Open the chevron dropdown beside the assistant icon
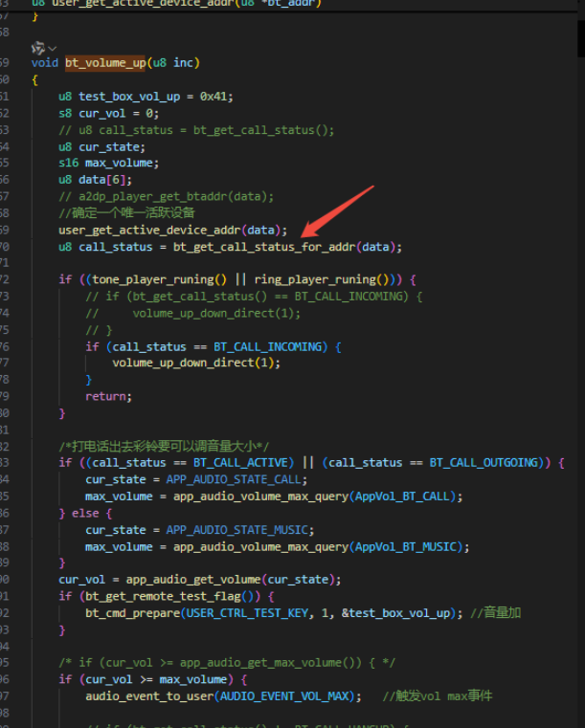This screenshot has width=585, height=728. coord(53,48)
